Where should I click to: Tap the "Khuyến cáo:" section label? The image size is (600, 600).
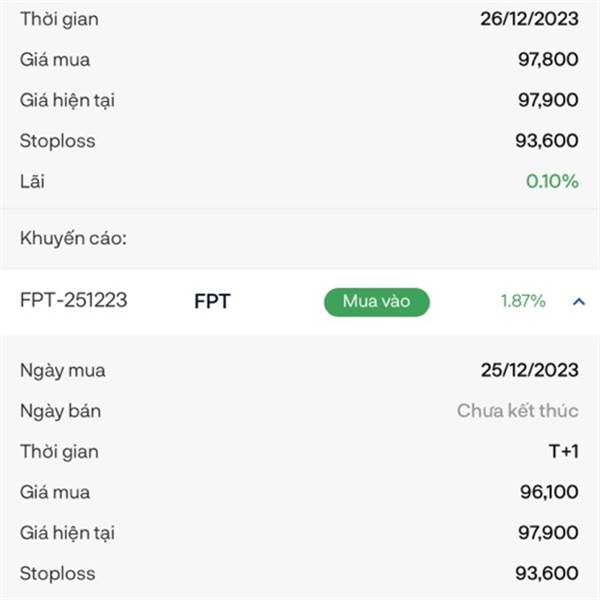click(x=74, y=238)
